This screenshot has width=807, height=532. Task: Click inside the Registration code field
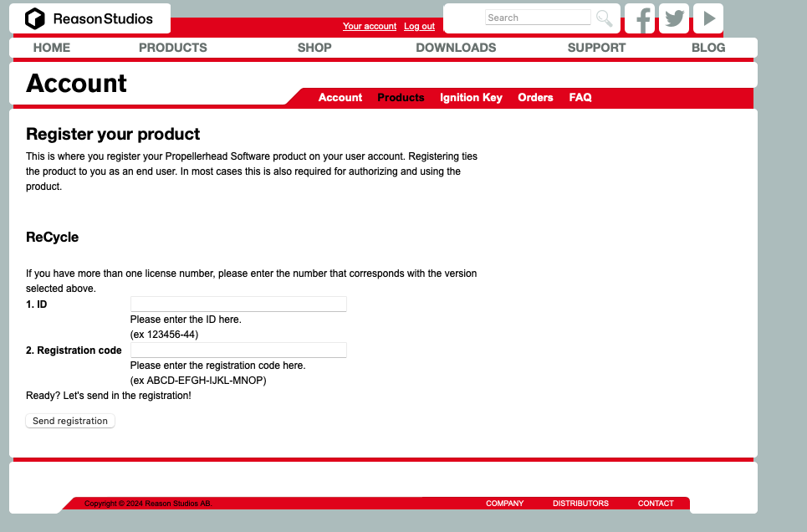click(x=238, y=350)
